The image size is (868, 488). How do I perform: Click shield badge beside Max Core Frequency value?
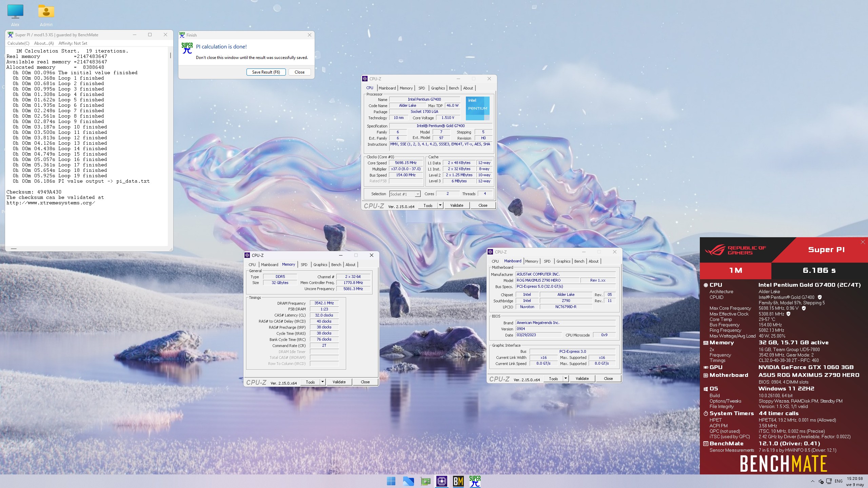tap(804, 308)
